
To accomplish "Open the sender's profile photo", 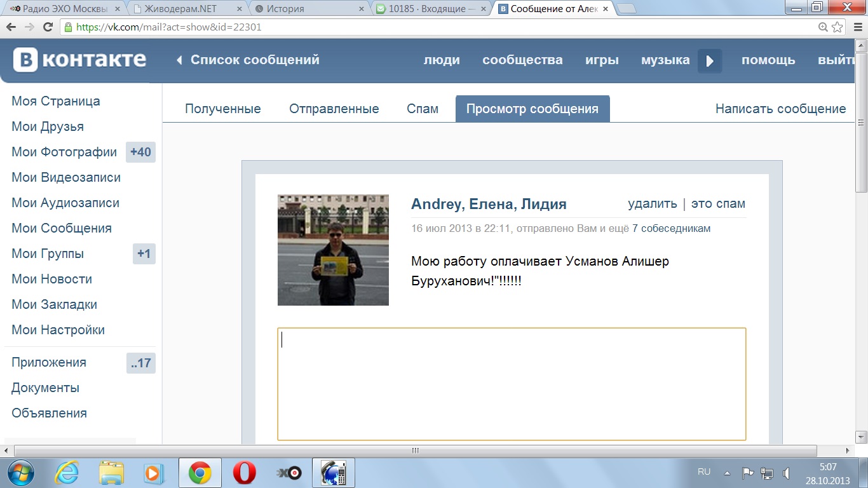I will click(333, 250).
